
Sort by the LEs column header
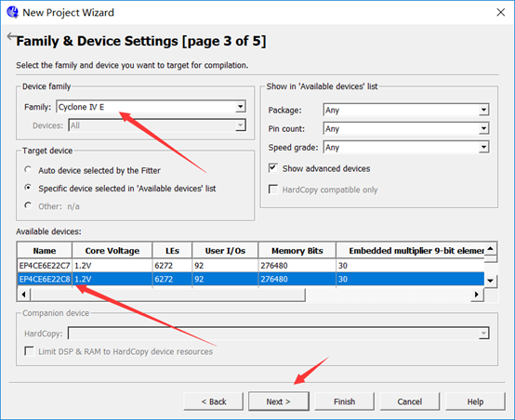[172, 251]
